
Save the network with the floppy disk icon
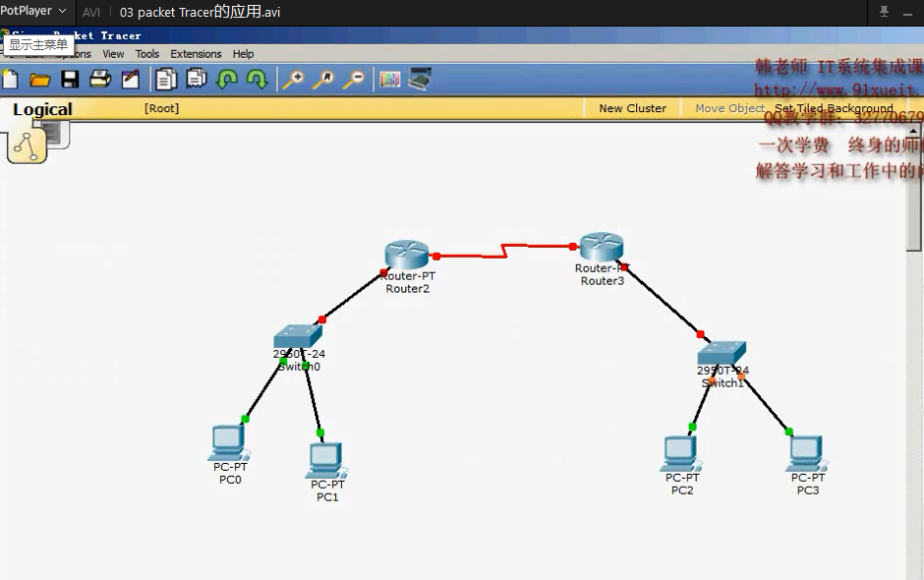[70, 80]
